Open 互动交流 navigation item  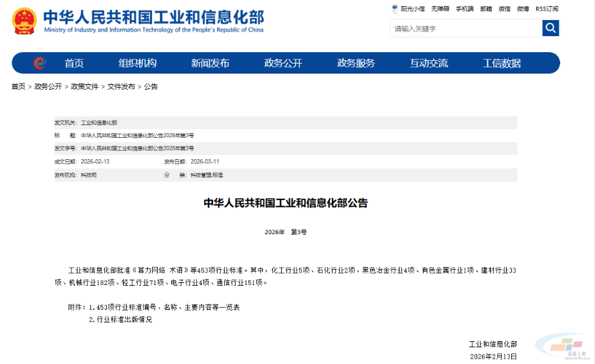click(x=429, y=64)
